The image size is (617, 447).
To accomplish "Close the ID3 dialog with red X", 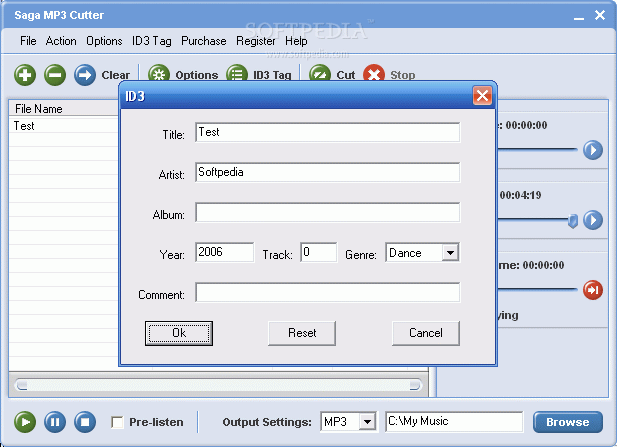I will pos(482,96).
